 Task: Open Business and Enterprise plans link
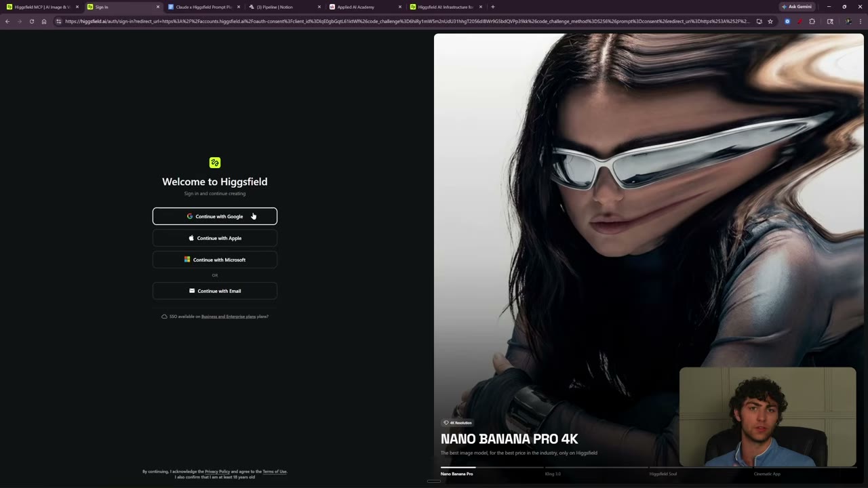229,317
